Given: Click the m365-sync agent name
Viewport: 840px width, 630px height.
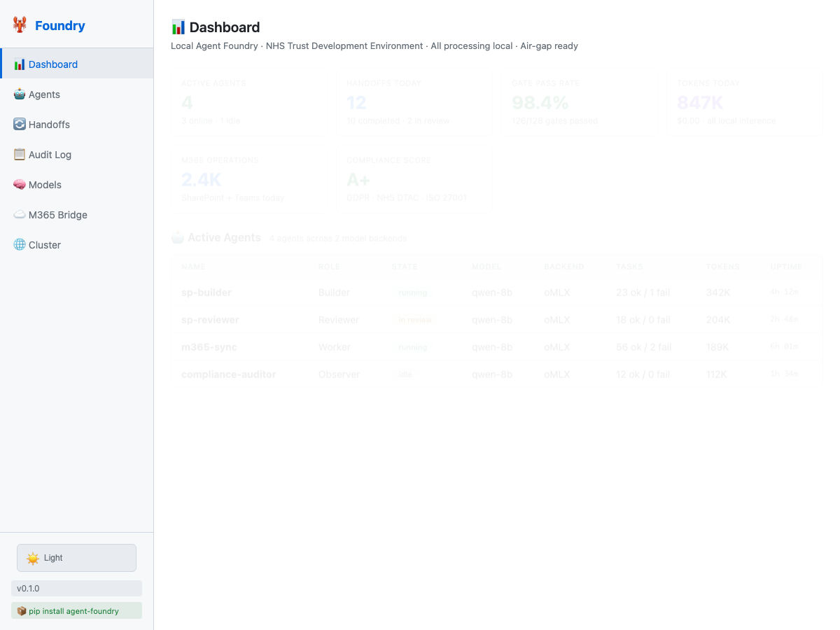Looking at the screenshot, I should click(x=209, y=347).
